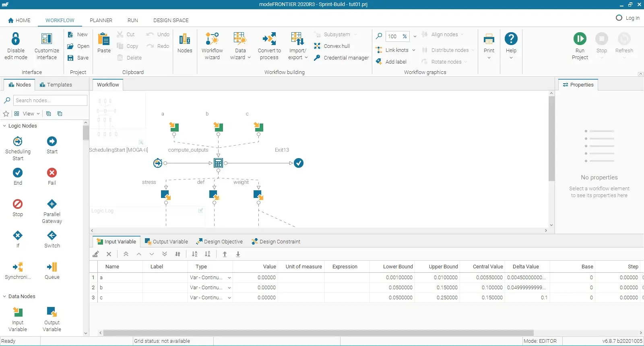The width and height of the screenshot is (644, 346).
Task: Open the Print dropdown
Action: 489,58
